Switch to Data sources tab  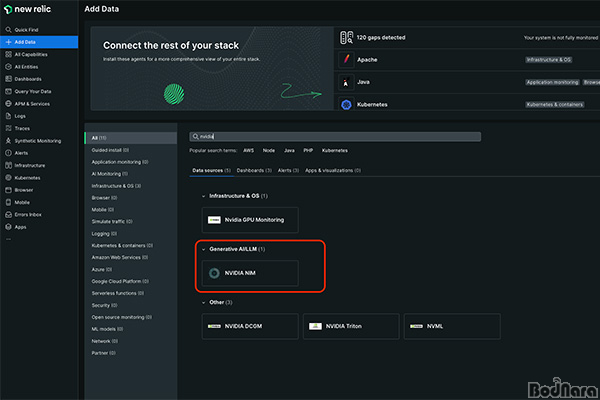(211, 170)
